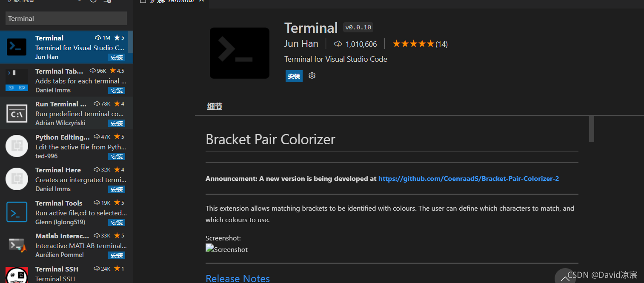This screenshot has width=644, height=283.
Task: Click the large Terminal logo in details page
Action: pyautogui.click(x=240, y=53)
